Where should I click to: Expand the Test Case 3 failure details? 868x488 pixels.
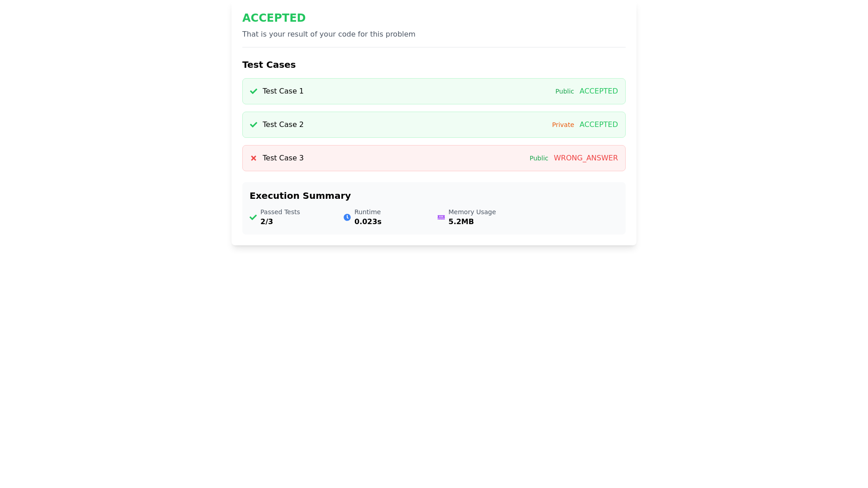click(x=407, y=158)
